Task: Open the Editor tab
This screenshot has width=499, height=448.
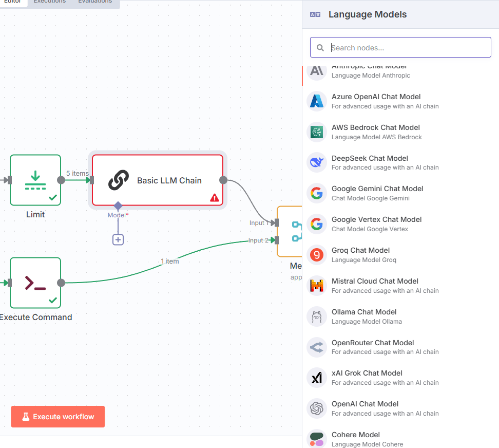Action: coord(12,2)
